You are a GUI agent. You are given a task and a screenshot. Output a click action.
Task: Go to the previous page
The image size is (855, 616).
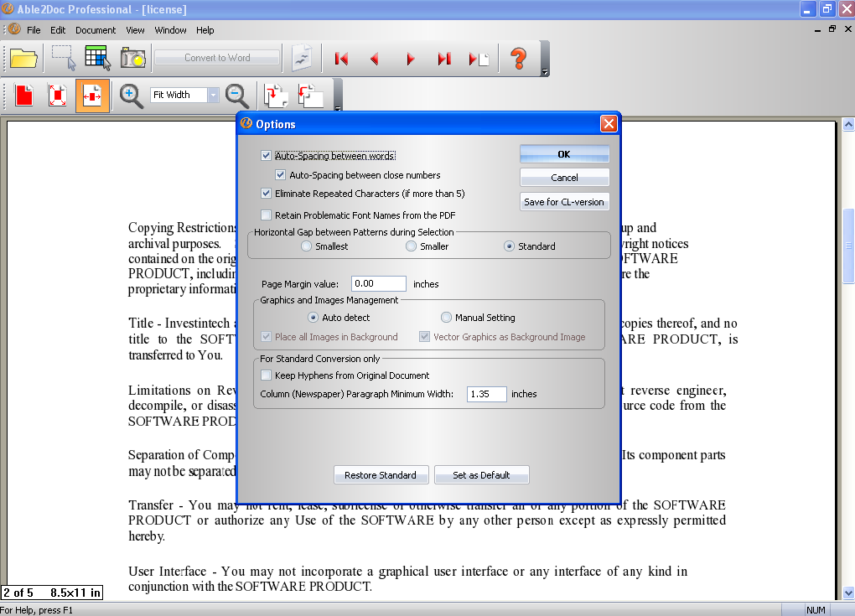point(375,59)
